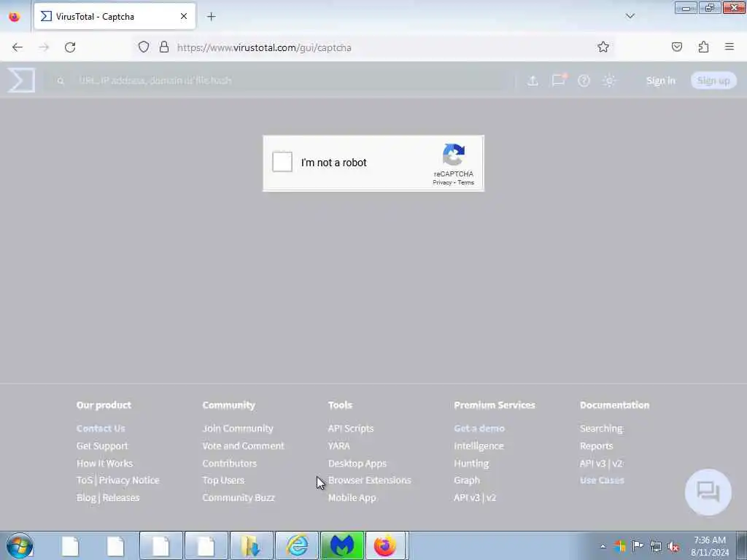Open the Intelligence premium link
This screenshot has width=747, height=560.
[479, 446]
